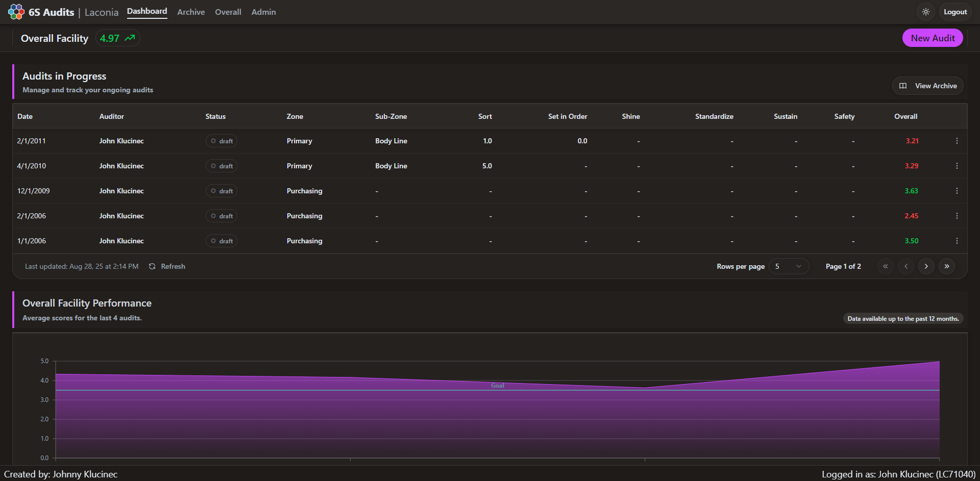Open the Rows per page dropdown
The image size is (980, 481).
pos(789,266)
